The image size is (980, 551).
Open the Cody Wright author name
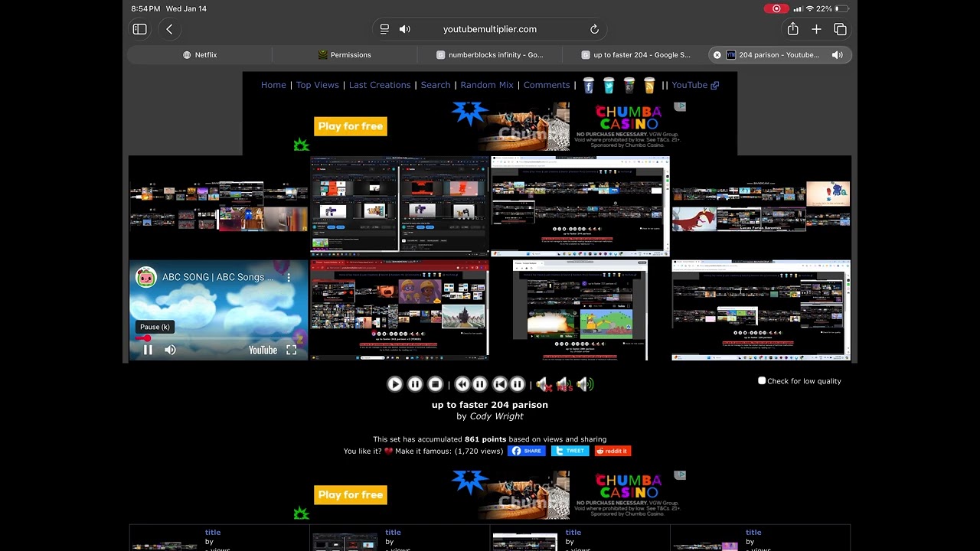(496, 416)
